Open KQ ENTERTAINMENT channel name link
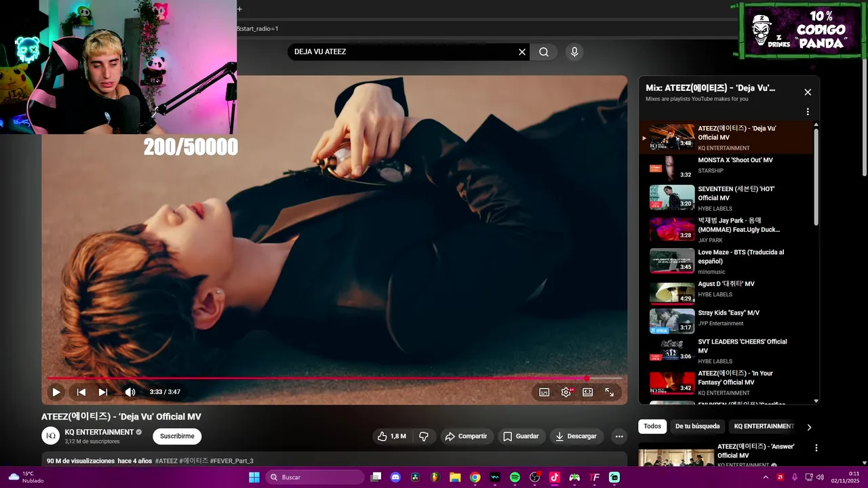Viewport: 868px width, 488px height. coord(99,432)
